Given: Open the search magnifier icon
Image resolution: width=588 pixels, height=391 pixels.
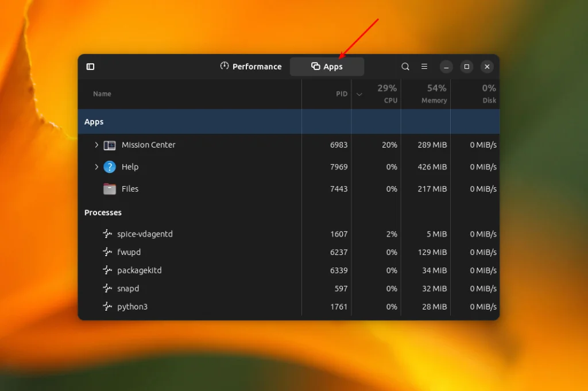Looking at the screenshot, I should [x=405, y=67].
